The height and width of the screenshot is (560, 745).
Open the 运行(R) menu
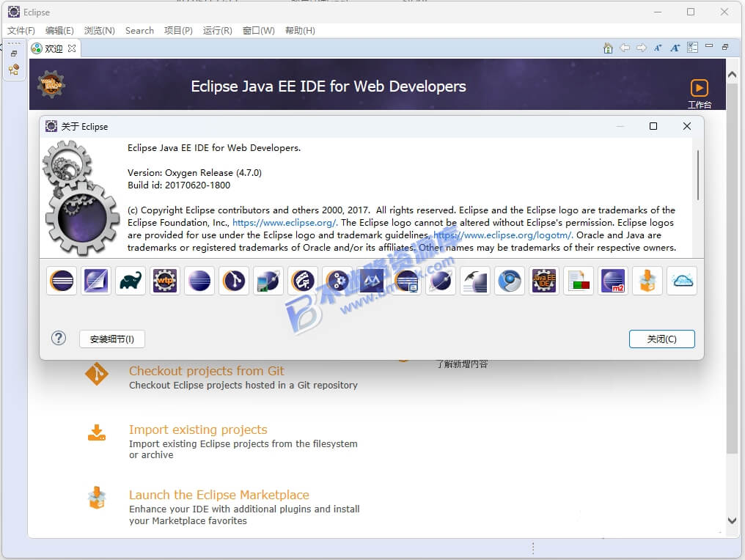(218, 30)
